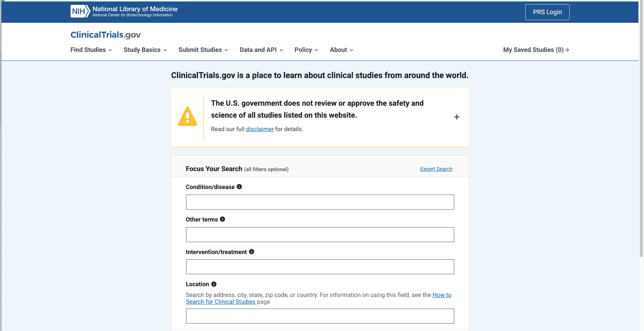Screen dimensions: 644x331
Task: Go to My Saved Studies
Action: (536, 50)
